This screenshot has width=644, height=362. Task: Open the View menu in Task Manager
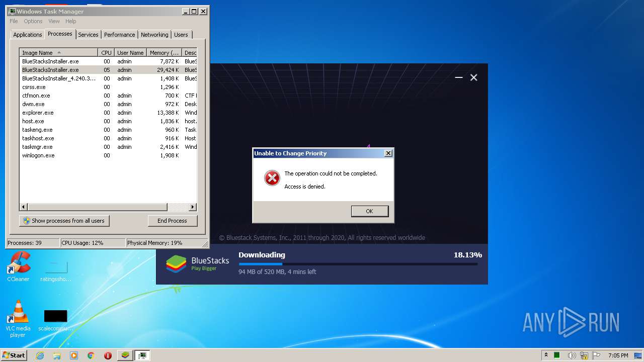click(54, 21)
